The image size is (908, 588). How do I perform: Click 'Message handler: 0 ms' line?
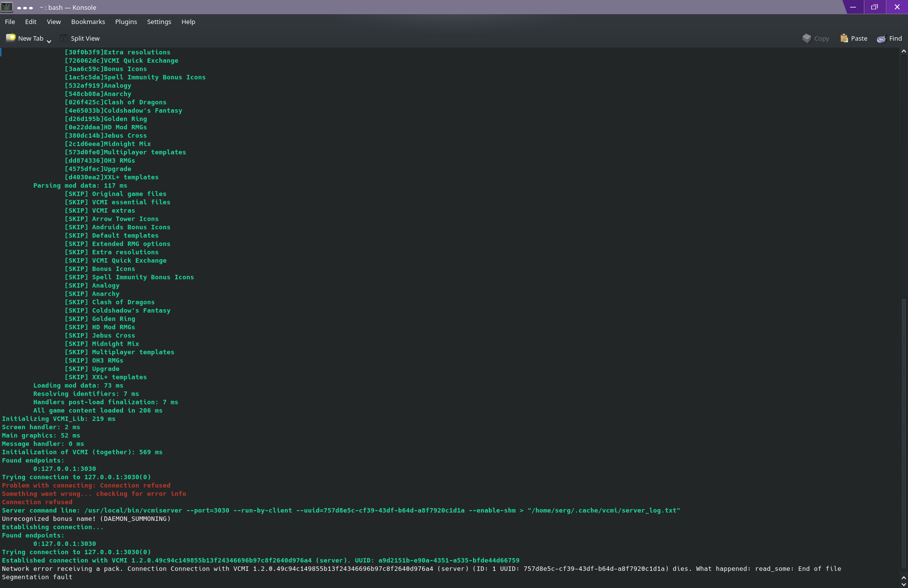(43, 444)
